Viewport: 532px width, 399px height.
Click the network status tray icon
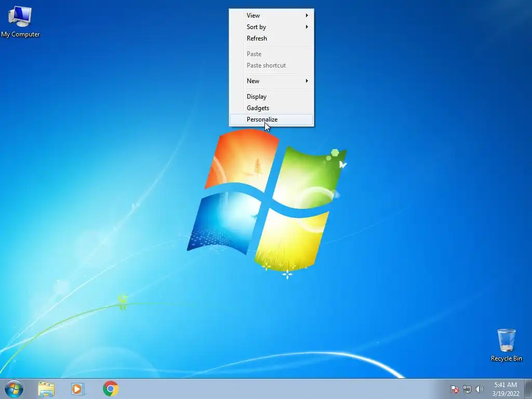tap(467, 389)
